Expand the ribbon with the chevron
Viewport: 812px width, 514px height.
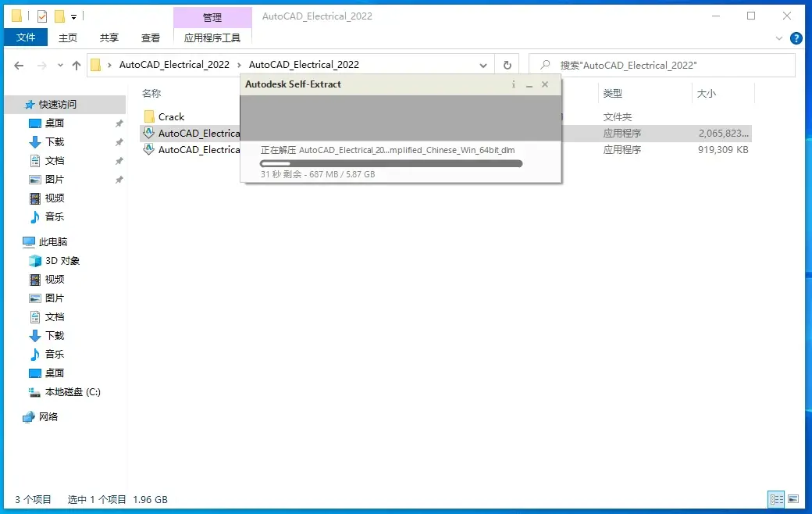(779, 38)
